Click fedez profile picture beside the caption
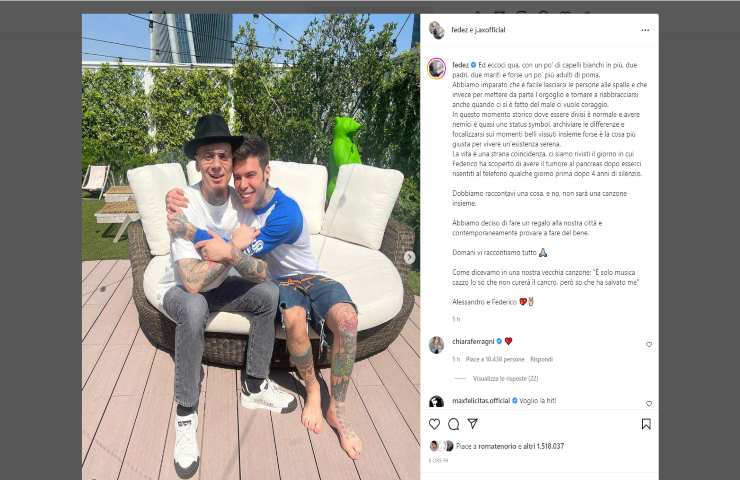Screen dimensions: 740x480 [x=437, y=68]
